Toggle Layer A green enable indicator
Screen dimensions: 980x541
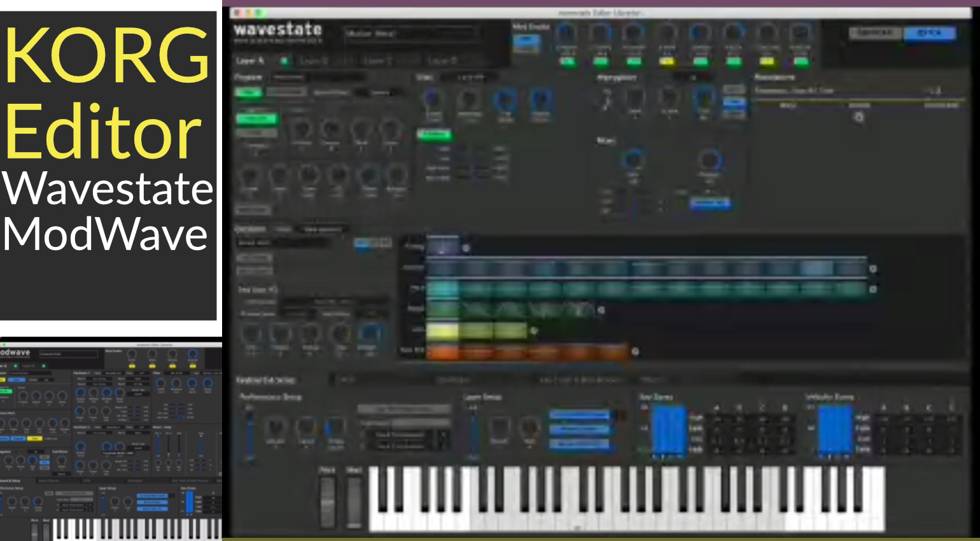[x=284, y=61]
